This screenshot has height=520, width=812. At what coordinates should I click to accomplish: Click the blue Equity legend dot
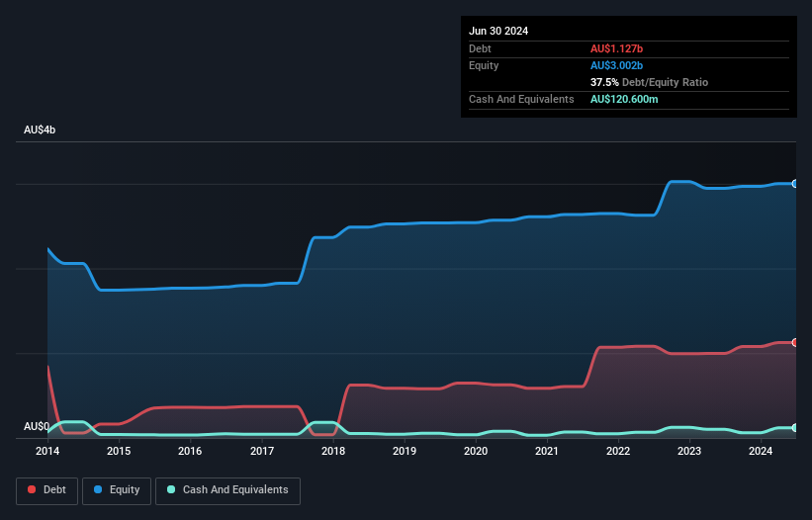pyautogui.click(x=98, y=489)
